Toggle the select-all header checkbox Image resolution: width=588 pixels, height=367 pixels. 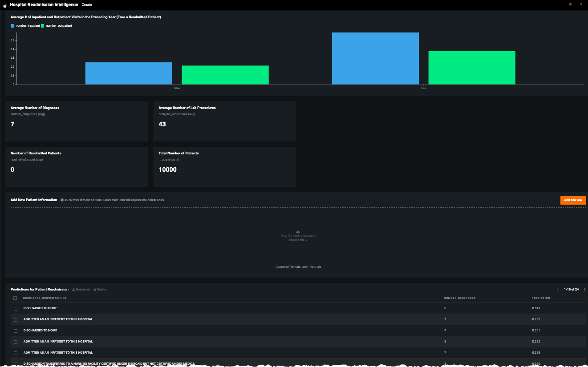pos(15,298)
